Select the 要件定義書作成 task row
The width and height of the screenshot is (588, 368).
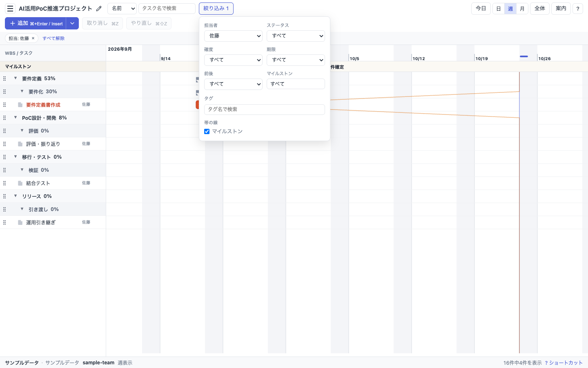coord(53,105)
